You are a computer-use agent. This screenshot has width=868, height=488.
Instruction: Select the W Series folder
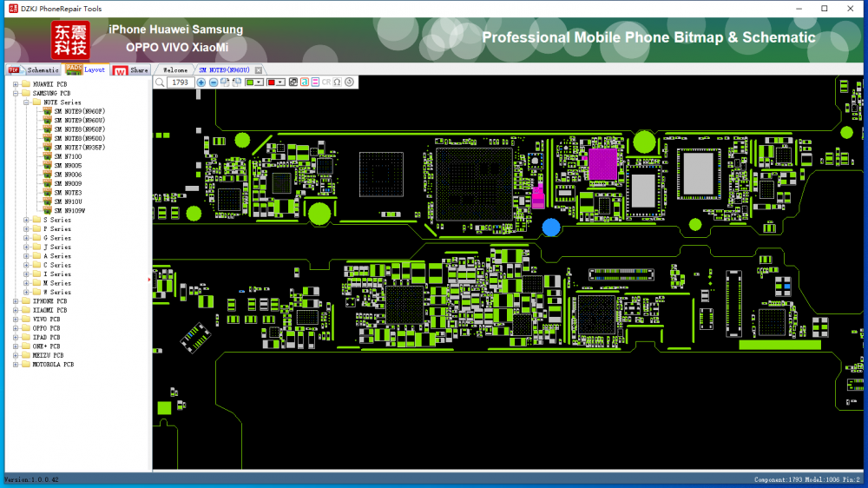click(x=57, y=293)
